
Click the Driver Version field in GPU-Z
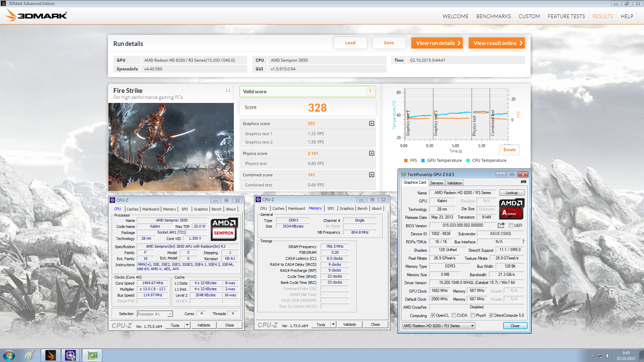(476, 283)
